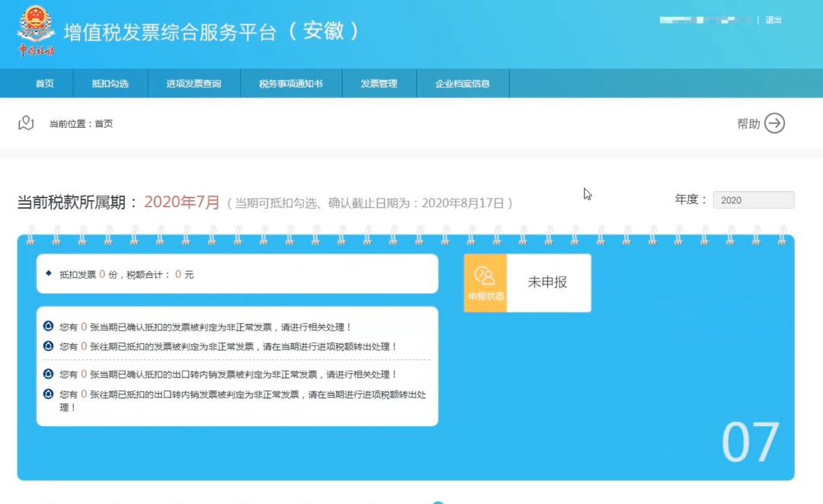
Task: Click the bell icon on the 出口转内销 notice
Action: 48,373
